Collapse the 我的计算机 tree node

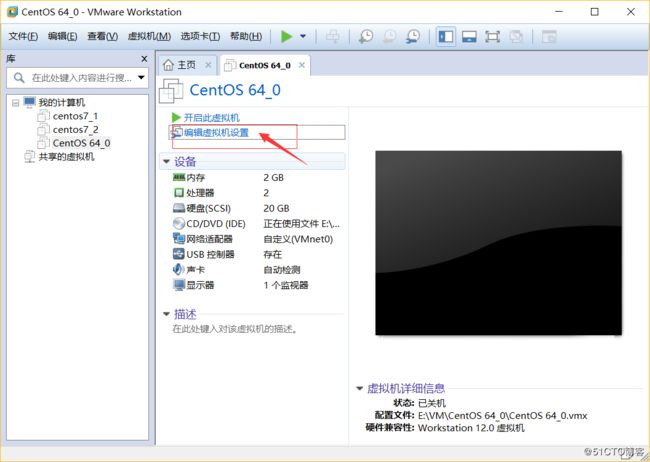(16, 102)
